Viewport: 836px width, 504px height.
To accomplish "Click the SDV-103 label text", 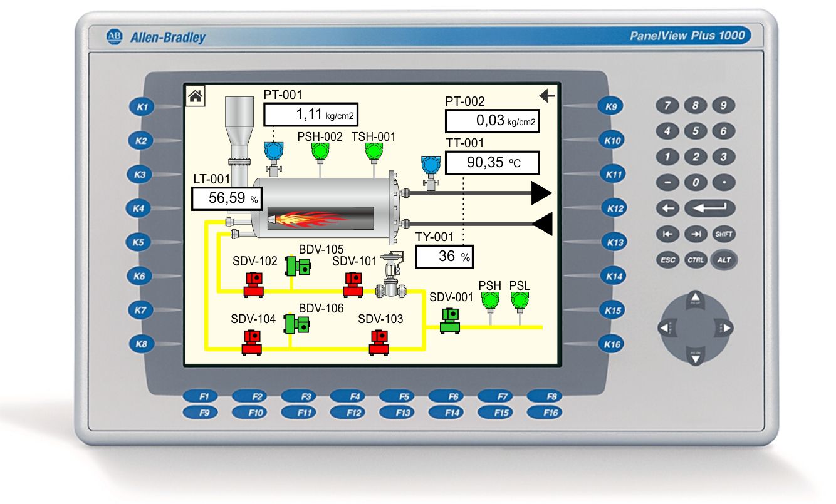I will click(x=380, y=319).
